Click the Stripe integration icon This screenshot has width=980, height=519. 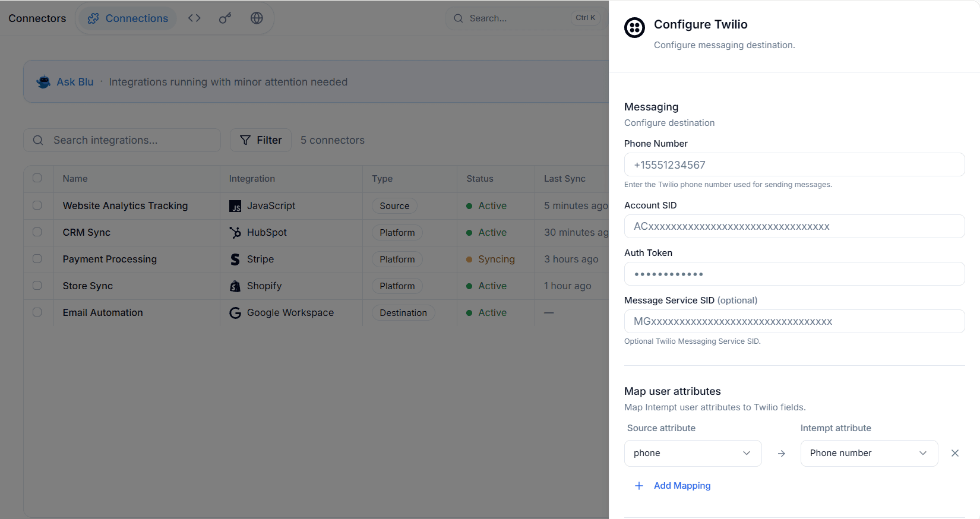(235, 259)
